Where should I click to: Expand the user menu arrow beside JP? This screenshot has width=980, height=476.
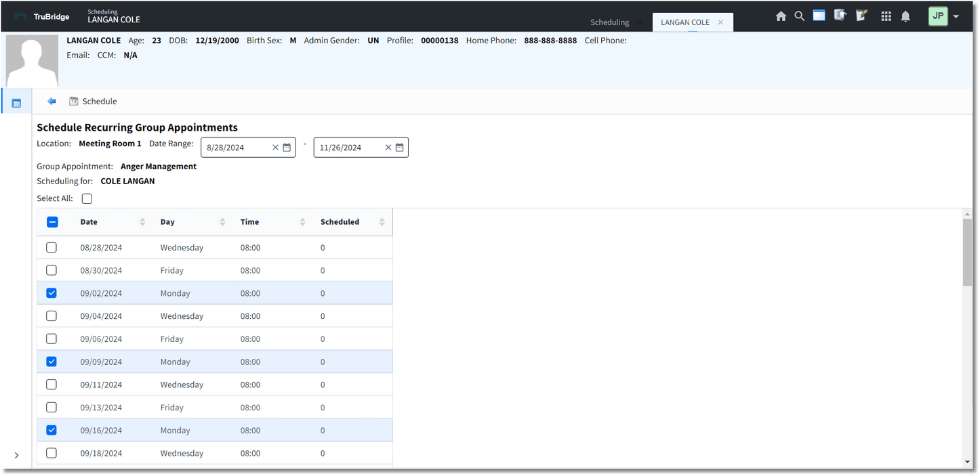[956, 17]
